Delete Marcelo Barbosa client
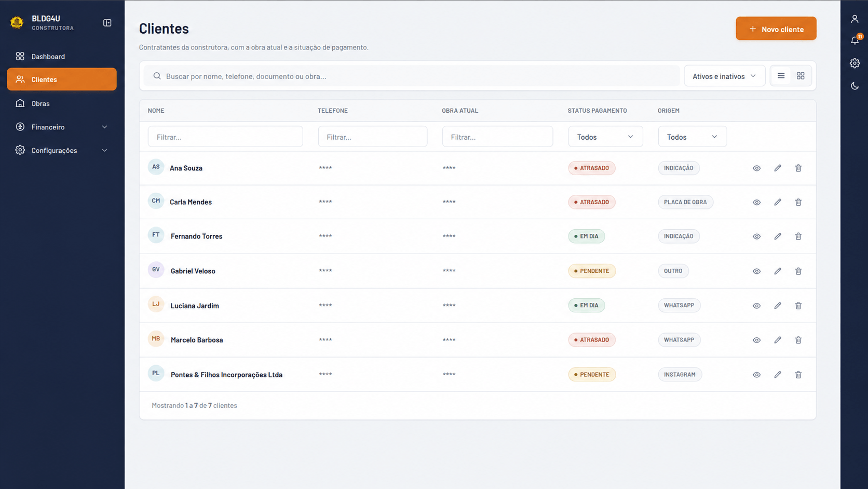 [x=798, y=340]
